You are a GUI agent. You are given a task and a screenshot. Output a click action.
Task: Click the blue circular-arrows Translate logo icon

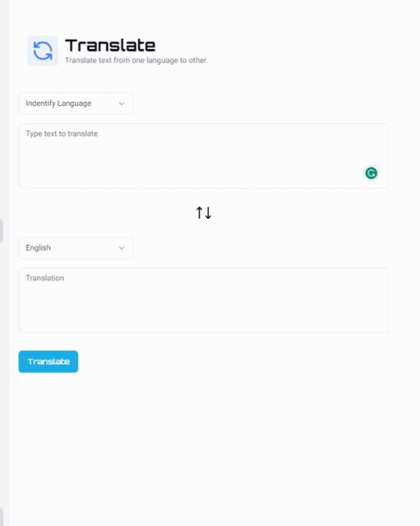pyautogui.click(x=42, y=51)
